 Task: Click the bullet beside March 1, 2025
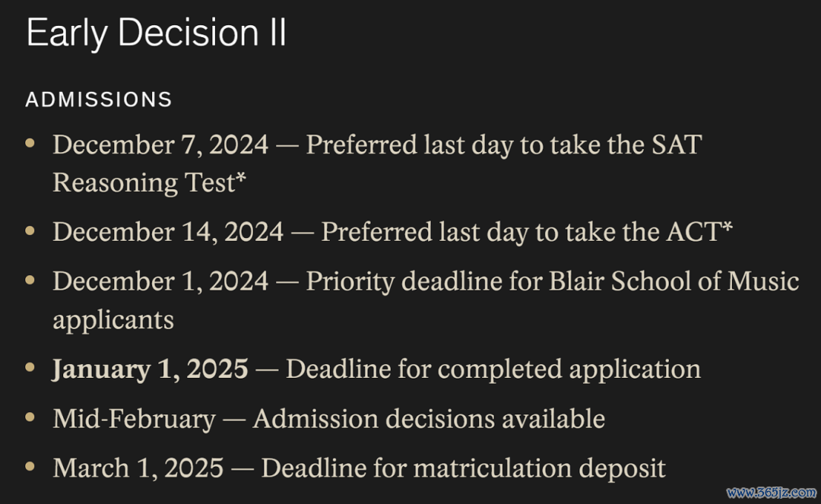(30, 466)
